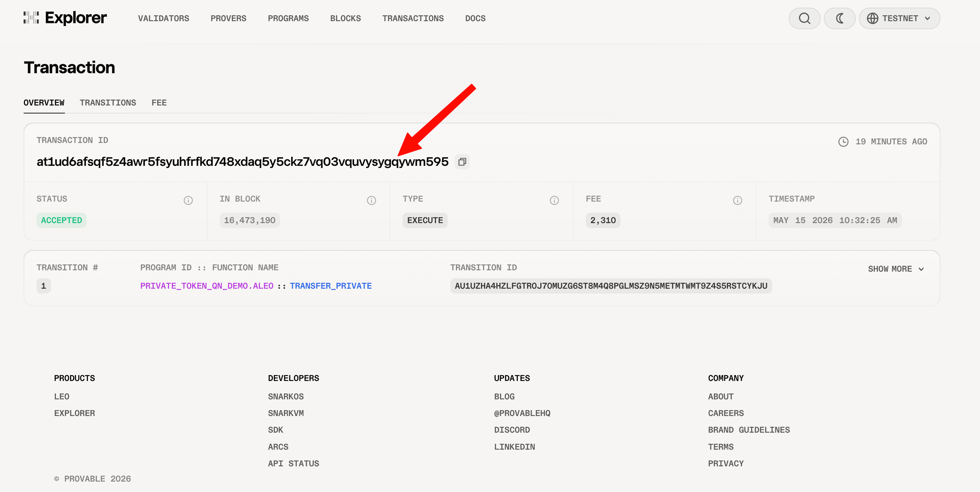Viewport: 980px width, 492px height.
Task: Open the BLOCKS nav item
Action: (x=345, y=18)
